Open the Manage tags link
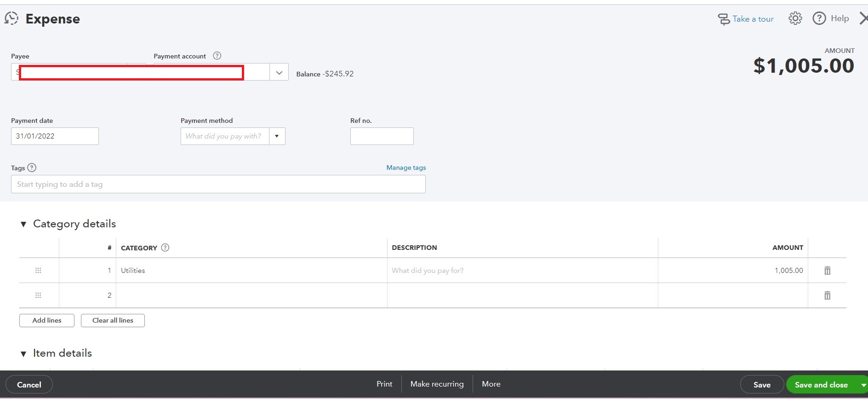 point(406,168)
